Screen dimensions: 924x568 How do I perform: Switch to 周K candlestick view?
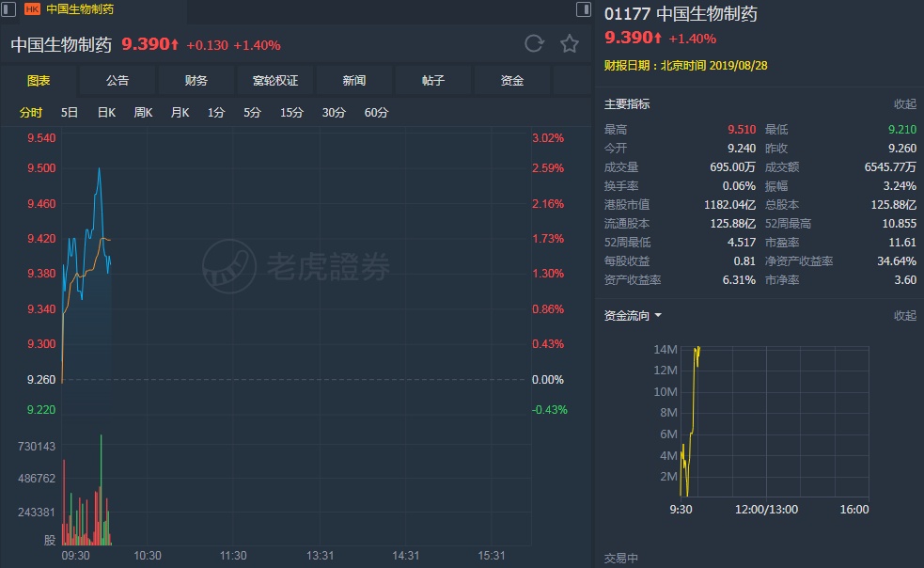point(143,113)
